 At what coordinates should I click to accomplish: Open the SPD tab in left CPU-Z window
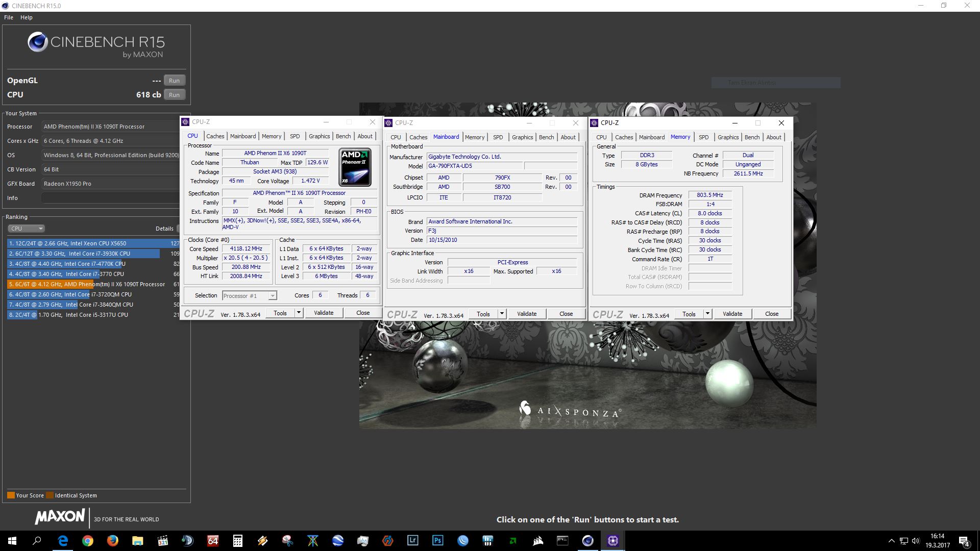coord(295,136)
